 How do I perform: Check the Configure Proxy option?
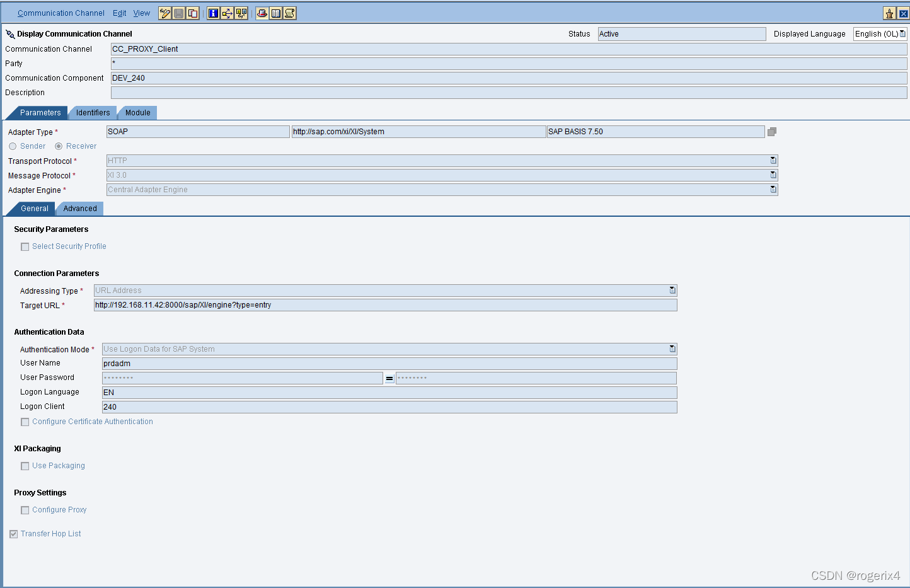(25, 510)
